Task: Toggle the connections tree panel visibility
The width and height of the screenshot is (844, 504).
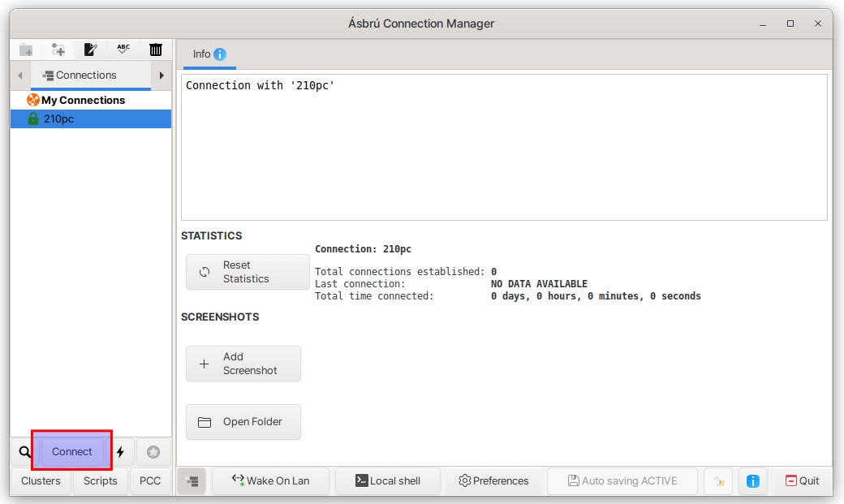Action: [192, 480]
